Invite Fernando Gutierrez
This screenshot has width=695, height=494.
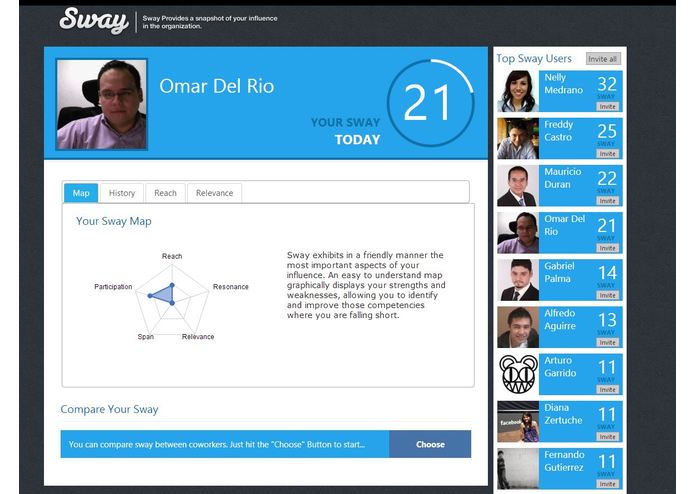[607, 484]
